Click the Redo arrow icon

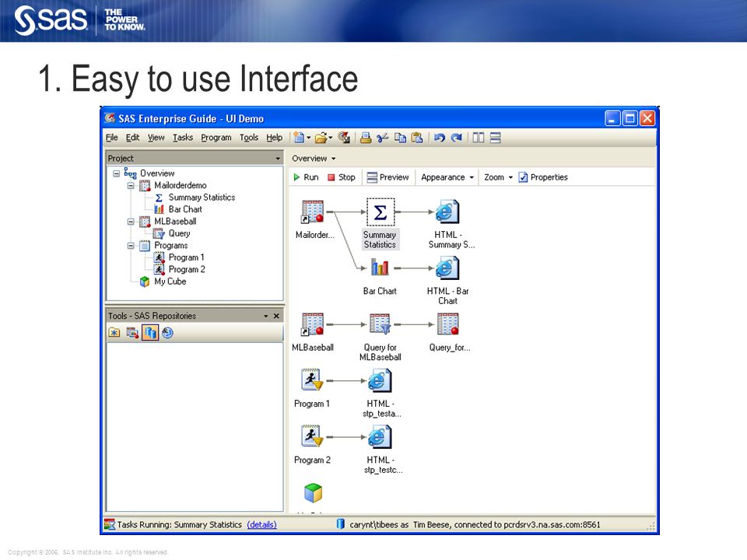pos(457,138)
